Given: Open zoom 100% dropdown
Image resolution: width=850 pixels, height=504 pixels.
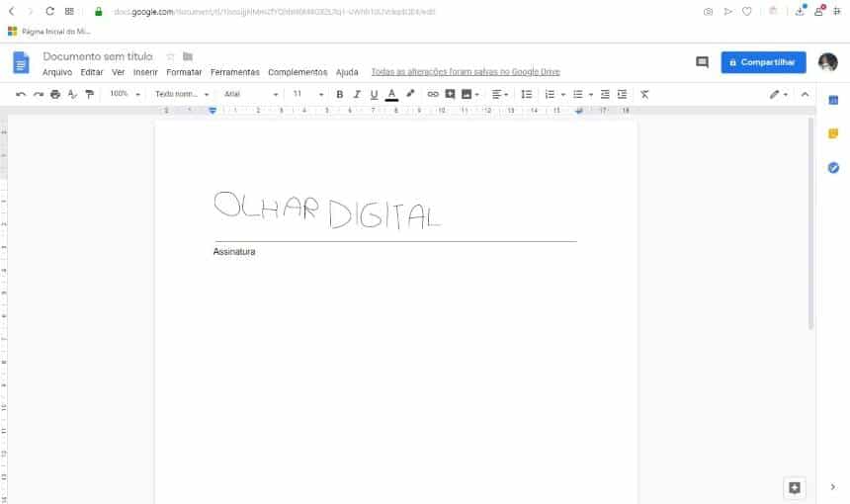Looking at the screenshot, I should [x=125, y=94].
